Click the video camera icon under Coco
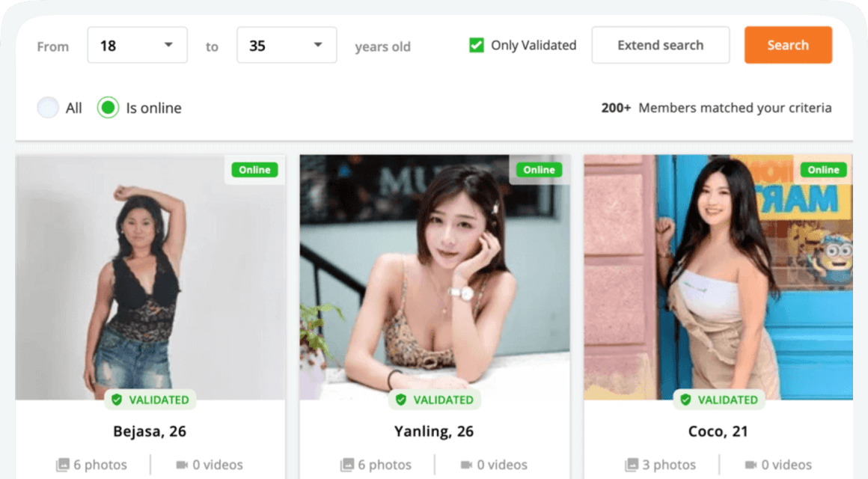The width and height of the screenshot is (868, 479). pyautogui.click(x=751, y=465)
